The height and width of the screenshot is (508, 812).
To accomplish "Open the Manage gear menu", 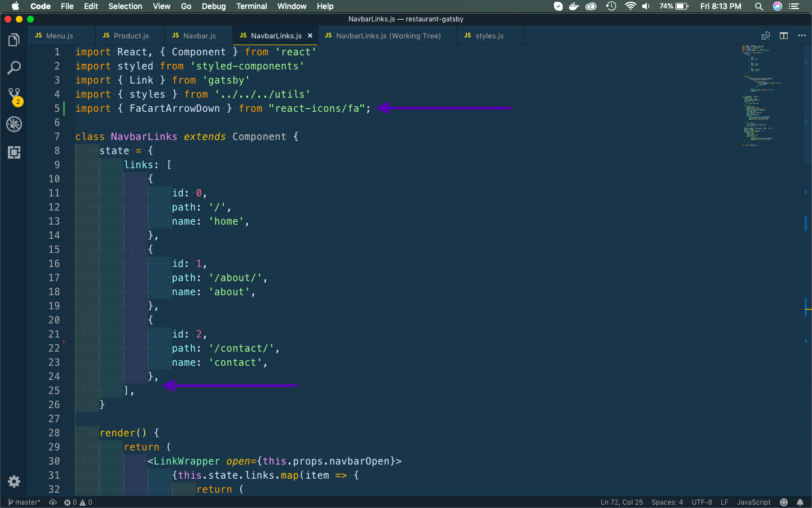I will 14,481.
